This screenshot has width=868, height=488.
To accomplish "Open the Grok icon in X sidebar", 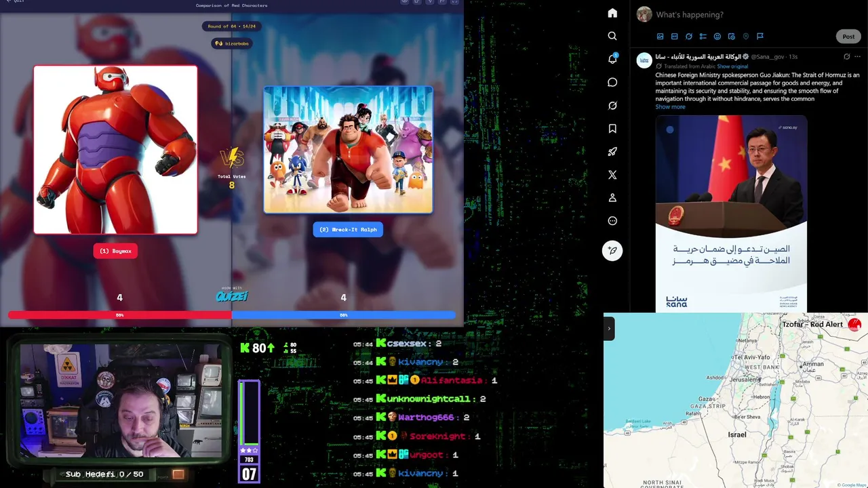I will (612, 106).
